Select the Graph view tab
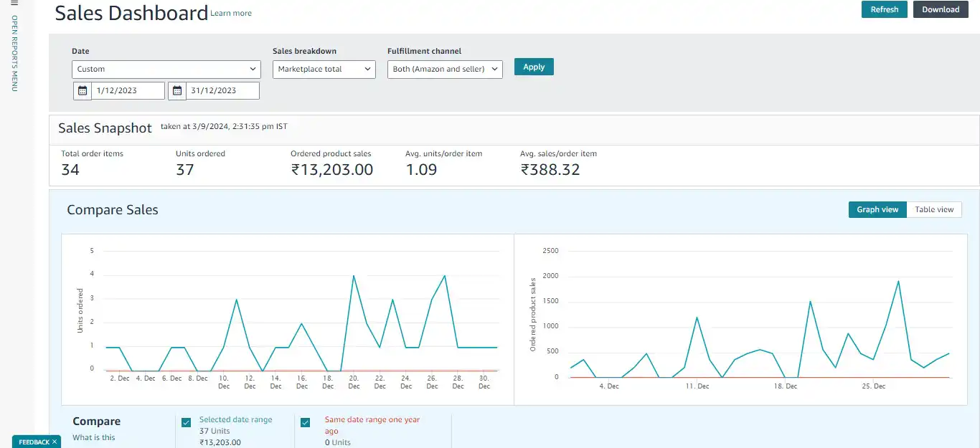 pos(877,209)
